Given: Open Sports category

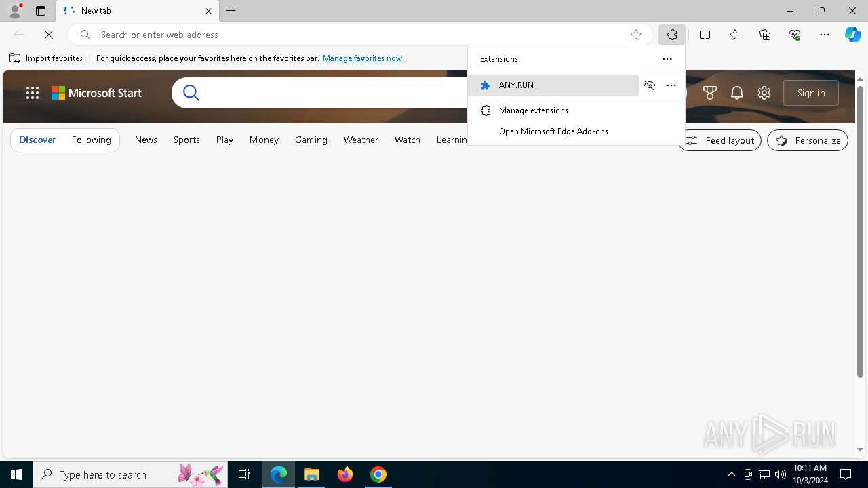Looking at the screenshot, I should click(x=186, y=140).
